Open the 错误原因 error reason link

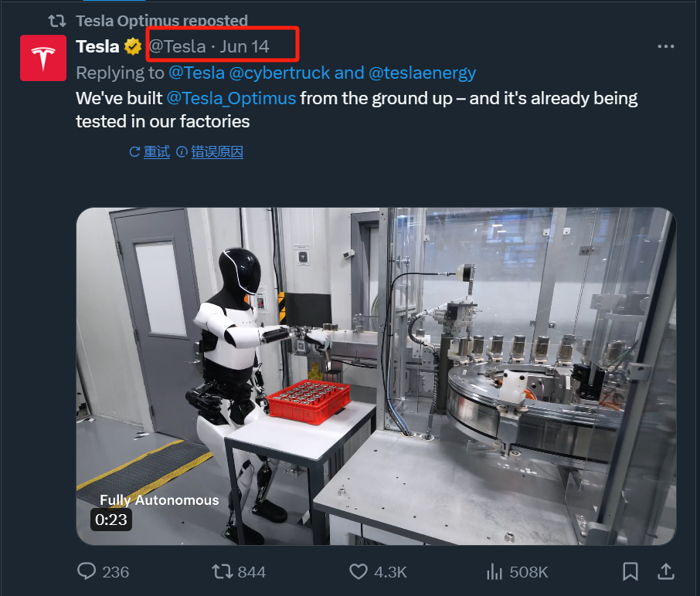210,152
